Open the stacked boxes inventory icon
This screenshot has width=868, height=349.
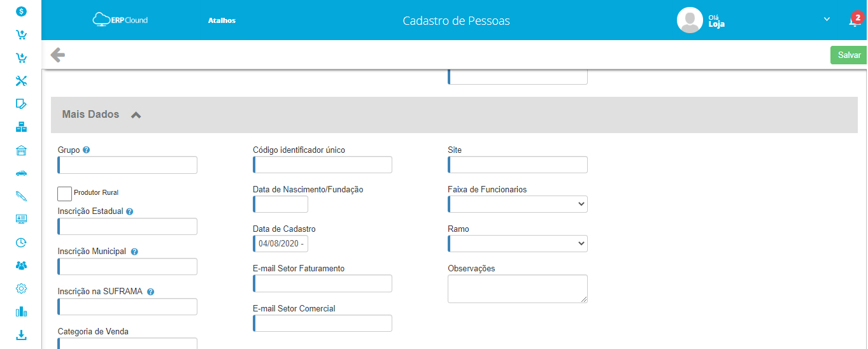[21, 127]
